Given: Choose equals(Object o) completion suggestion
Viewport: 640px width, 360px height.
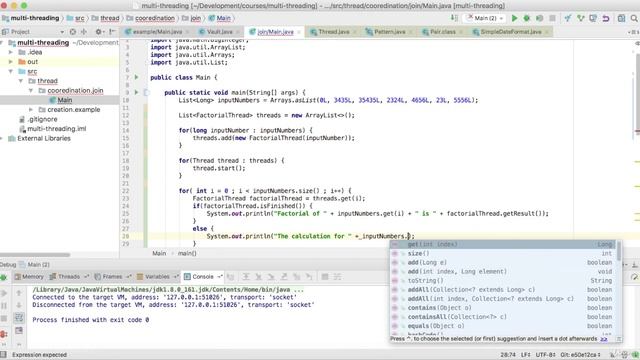Looking at the screenshot, I should [x=503, y=326].
